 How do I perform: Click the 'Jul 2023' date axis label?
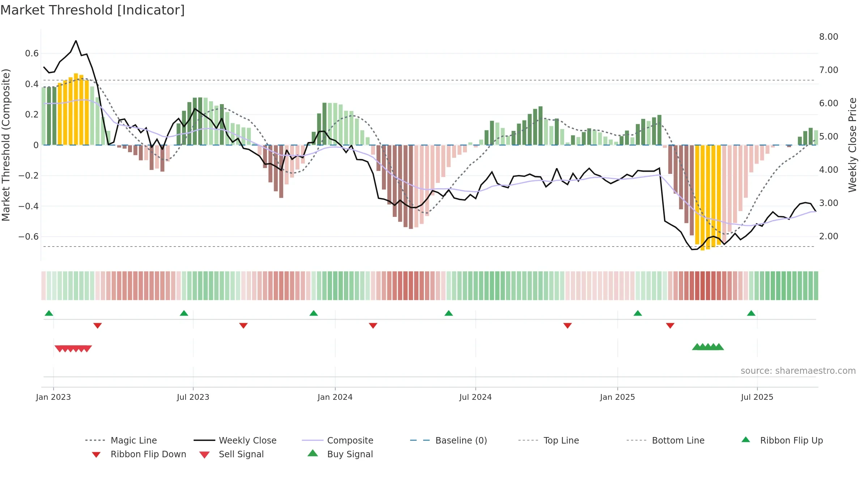point(193,397)
